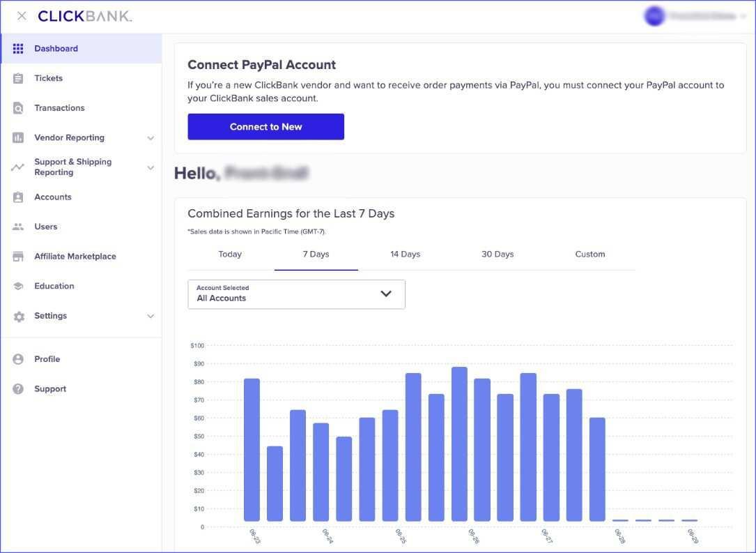Image resolution: width=756 pixels, height=553 pixels.
Task: Open Tickets from the sidebar icon
Action: [18, 77]
